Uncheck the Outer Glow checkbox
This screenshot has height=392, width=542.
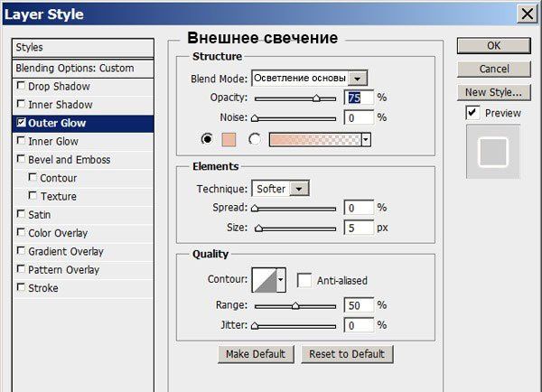click(21, 122)
